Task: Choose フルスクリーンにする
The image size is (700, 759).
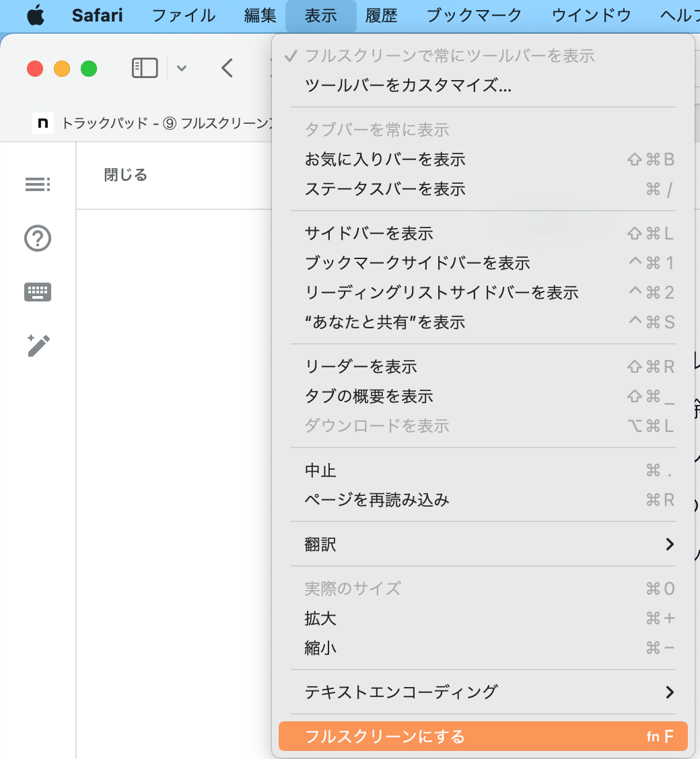Action: click(483, 736)
